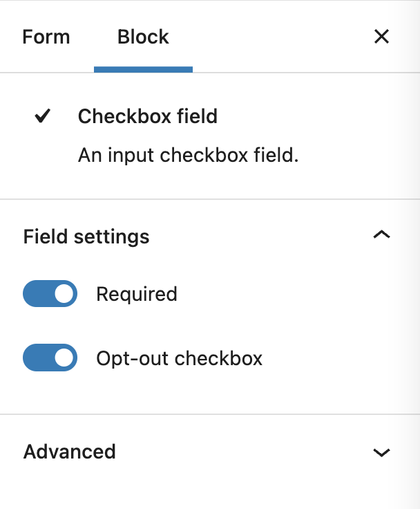This screenshot has width=420, height=509.
Task: Expand Advanced using the down chevron
Action: point(381,452)
